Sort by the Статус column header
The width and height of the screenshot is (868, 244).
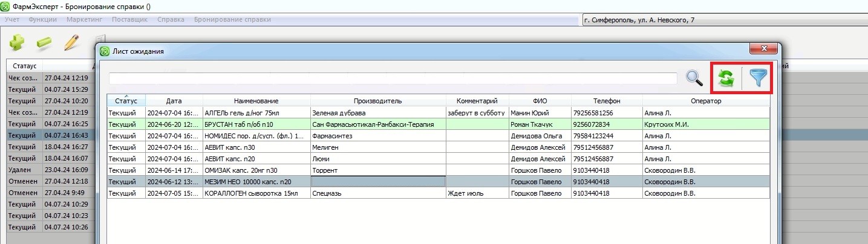[x=126, y=101]
